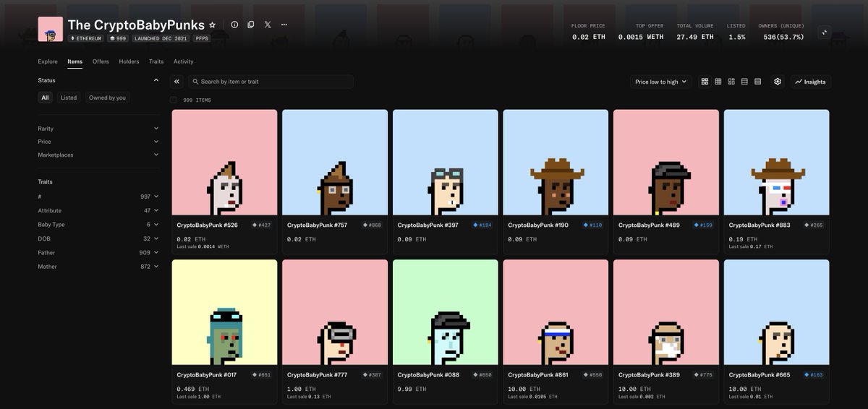Select the Owned by you filter

107,98
